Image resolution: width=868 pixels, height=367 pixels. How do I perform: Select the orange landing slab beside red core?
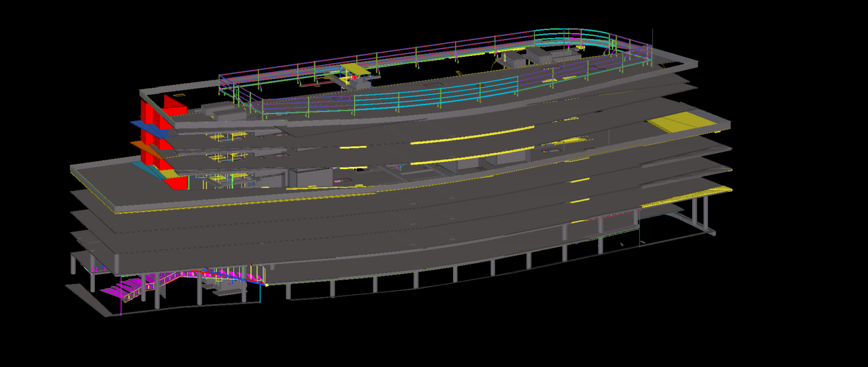click(x=146, y=149)
